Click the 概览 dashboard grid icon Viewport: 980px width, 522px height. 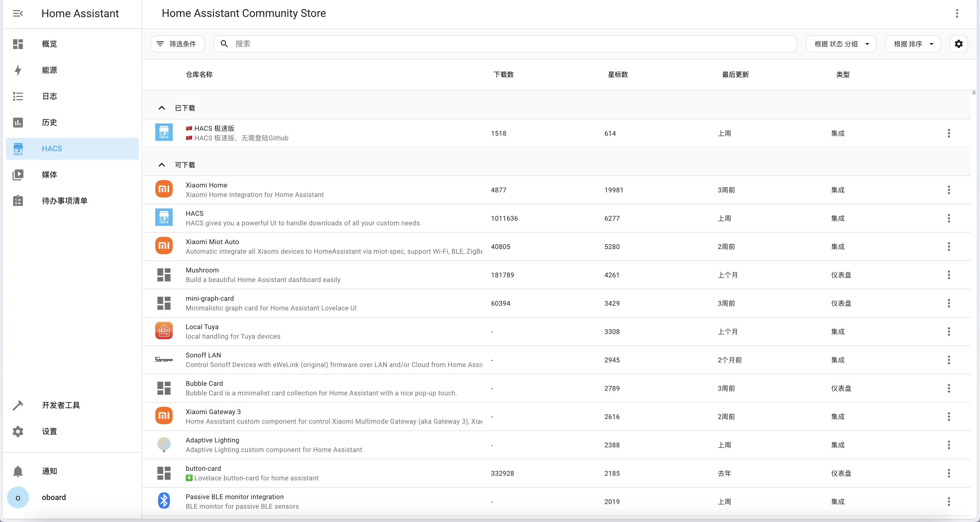[x=18, y=44]
